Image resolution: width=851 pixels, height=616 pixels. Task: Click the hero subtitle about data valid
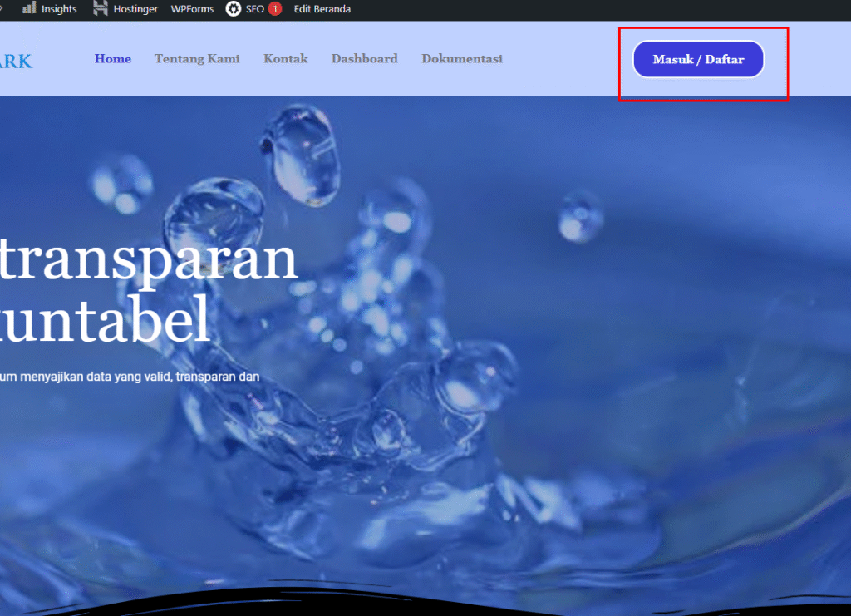click(x=130, y=377)
